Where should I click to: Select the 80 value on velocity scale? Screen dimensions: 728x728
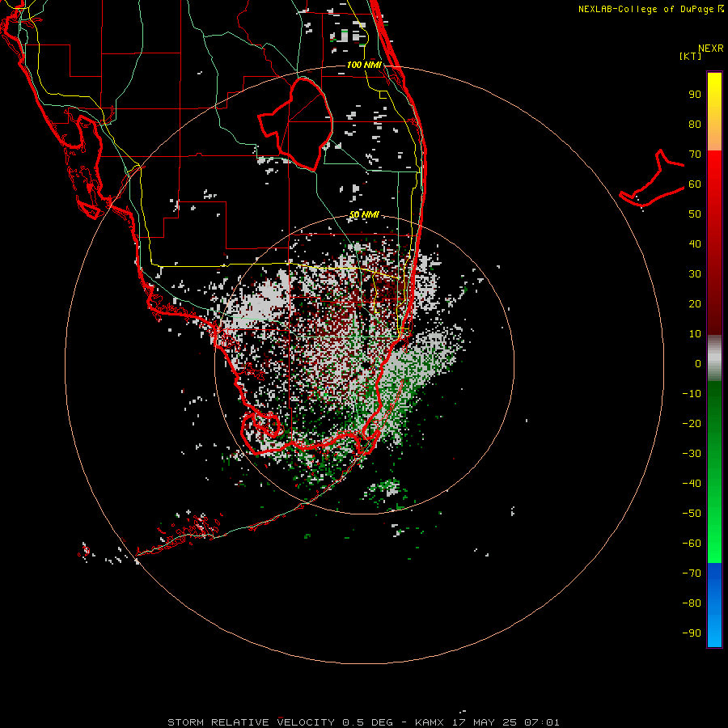point(695,125)
